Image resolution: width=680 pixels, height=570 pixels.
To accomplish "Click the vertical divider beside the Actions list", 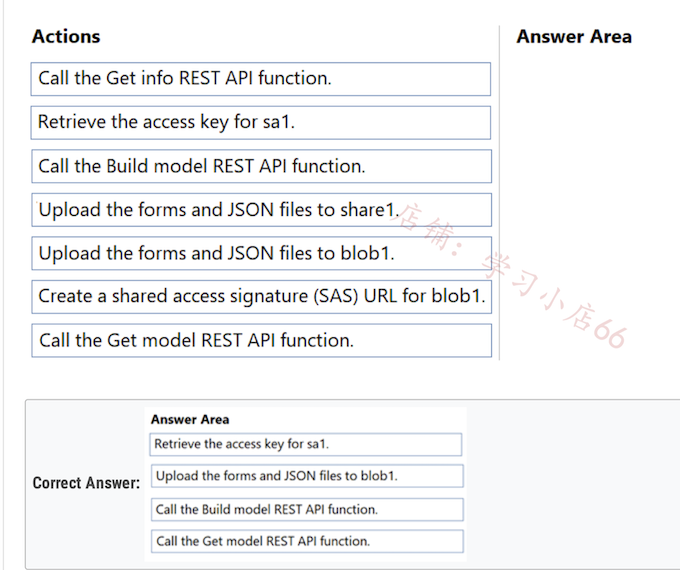I will click(500, 193).
